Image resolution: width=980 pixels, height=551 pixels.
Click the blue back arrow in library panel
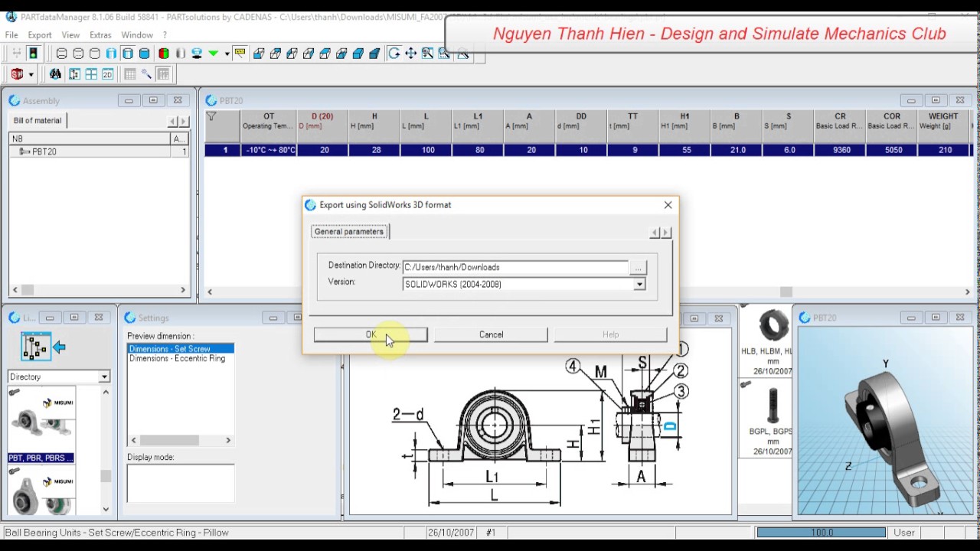coord(59,347)
